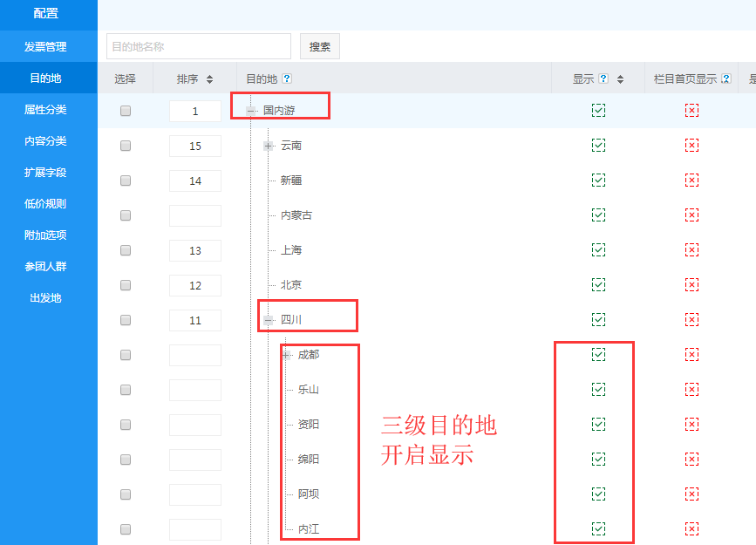Open 发票管理 in the sidebar menu
756x545 pixels.
[x=45, y=47]
